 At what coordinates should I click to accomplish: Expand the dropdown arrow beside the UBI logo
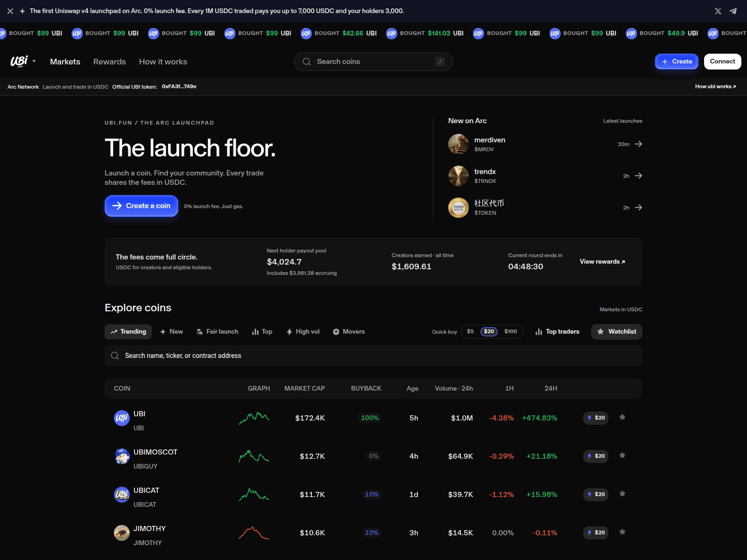pos(34,61)
